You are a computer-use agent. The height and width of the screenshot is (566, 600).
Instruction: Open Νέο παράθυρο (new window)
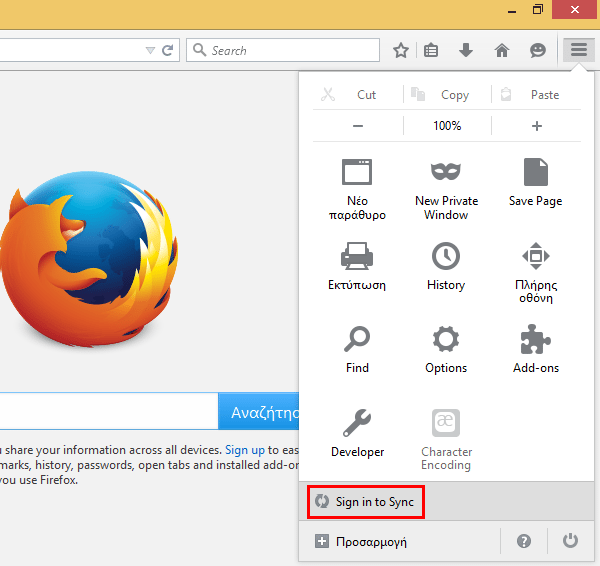point(357,189)
